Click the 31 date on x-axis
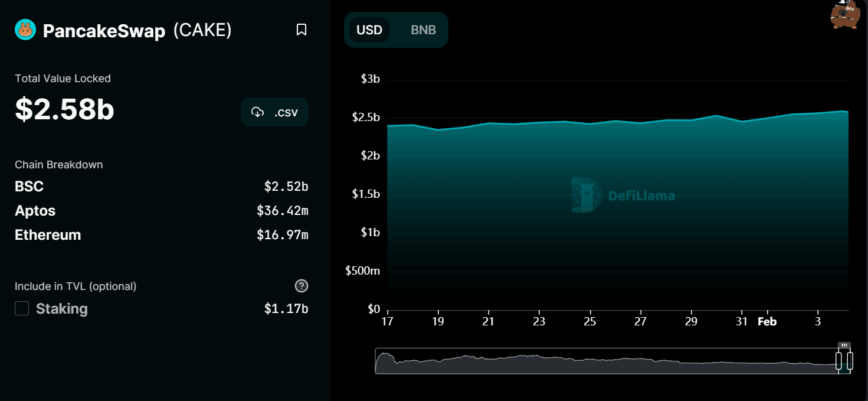 point(742,322)
